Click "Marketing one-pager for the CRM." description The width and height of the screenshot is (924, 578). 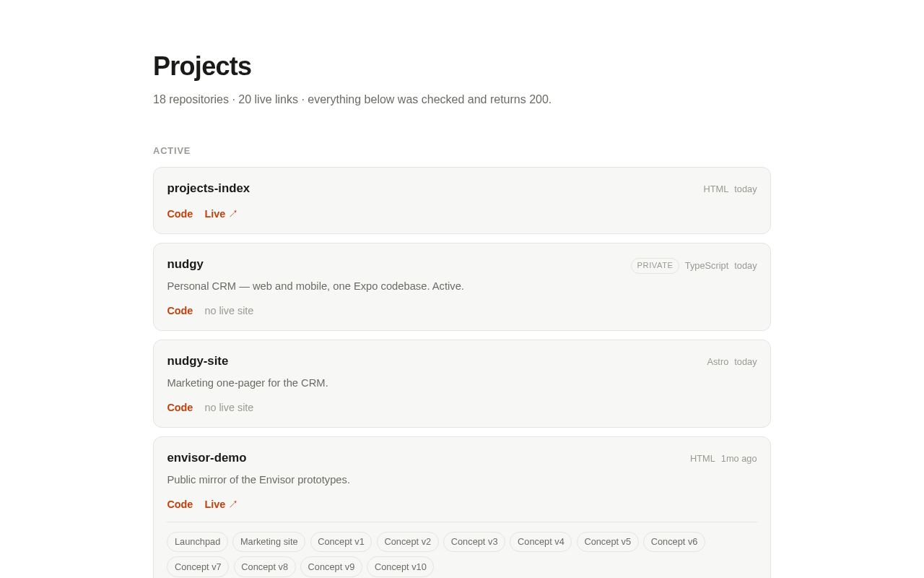[x=248, y=383]
